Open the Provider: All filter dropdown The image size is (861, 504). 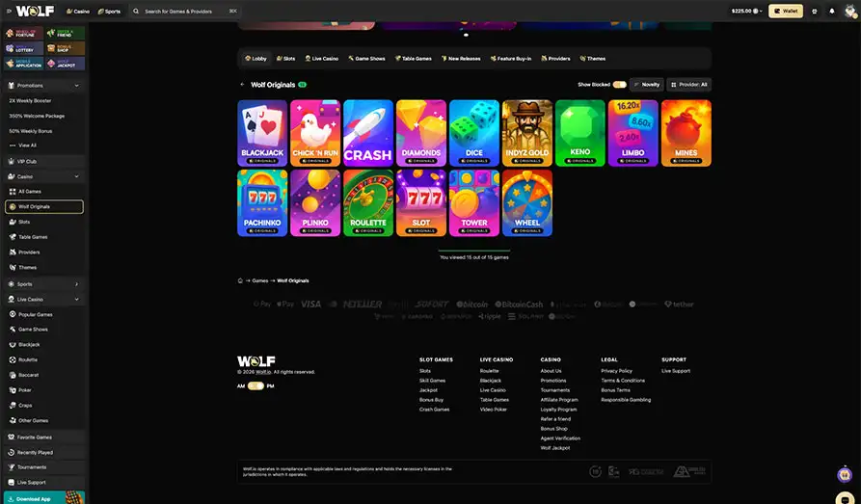689,85
